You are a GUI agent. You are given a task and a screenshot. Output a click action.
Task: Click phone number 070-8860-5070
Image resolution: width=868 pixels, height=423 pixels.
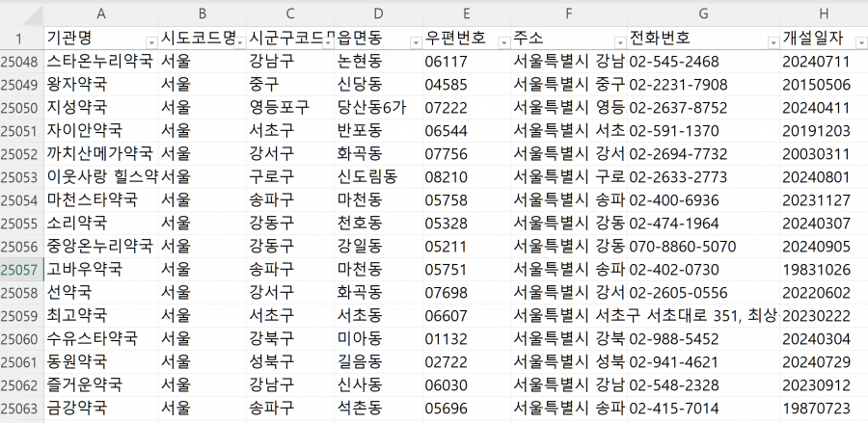click(704, 246)
